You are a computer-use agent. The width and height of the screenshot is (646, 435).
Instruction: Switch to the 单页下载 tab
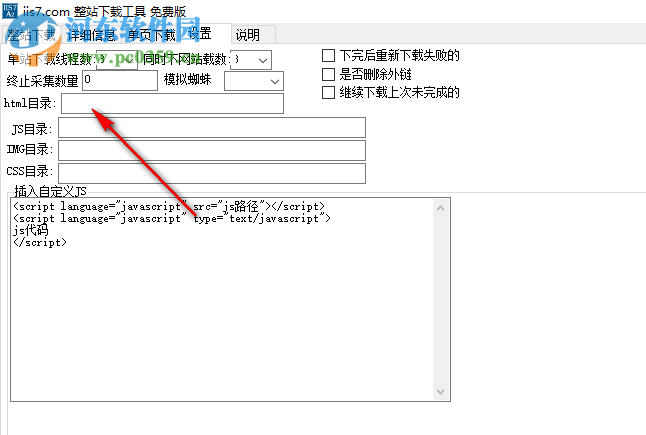[152, 35]
